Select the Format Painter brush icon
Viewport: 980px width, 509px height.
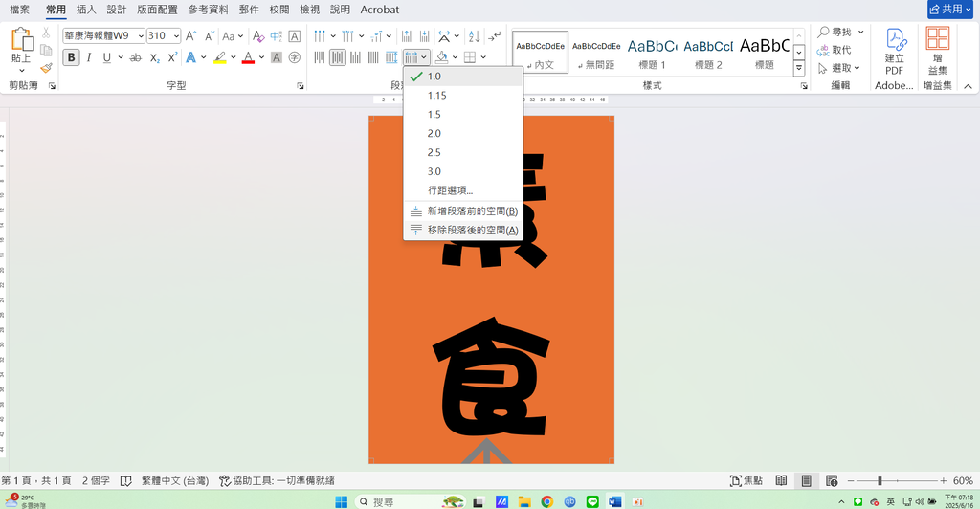46,67
